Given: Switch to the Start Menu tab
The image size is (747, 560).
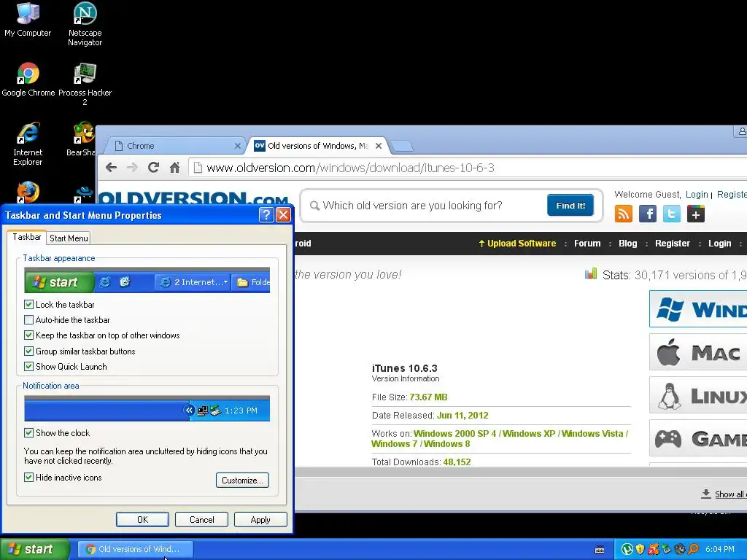Looking at the screenshot, I should pos(69,238).
